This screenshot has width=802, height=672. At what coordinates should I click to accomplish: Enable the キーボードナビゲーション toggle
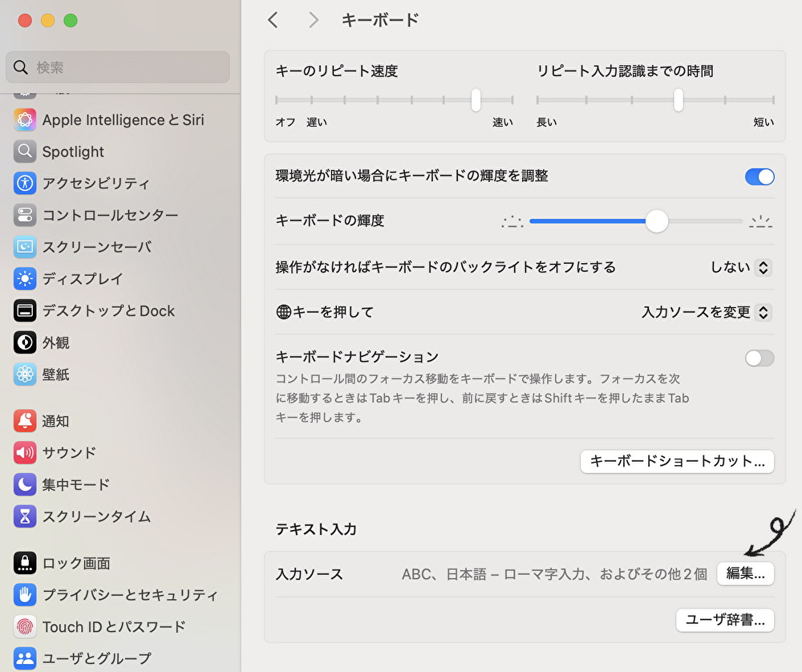pyautogui.click(x=759, y=358)
